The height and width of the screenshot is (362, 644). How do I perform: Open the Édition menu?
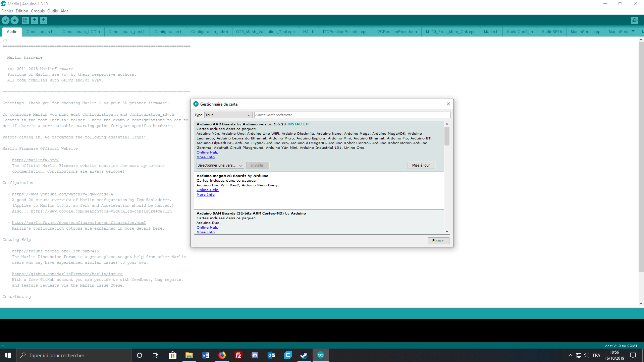pyautogui.click(x=22, y=11)
